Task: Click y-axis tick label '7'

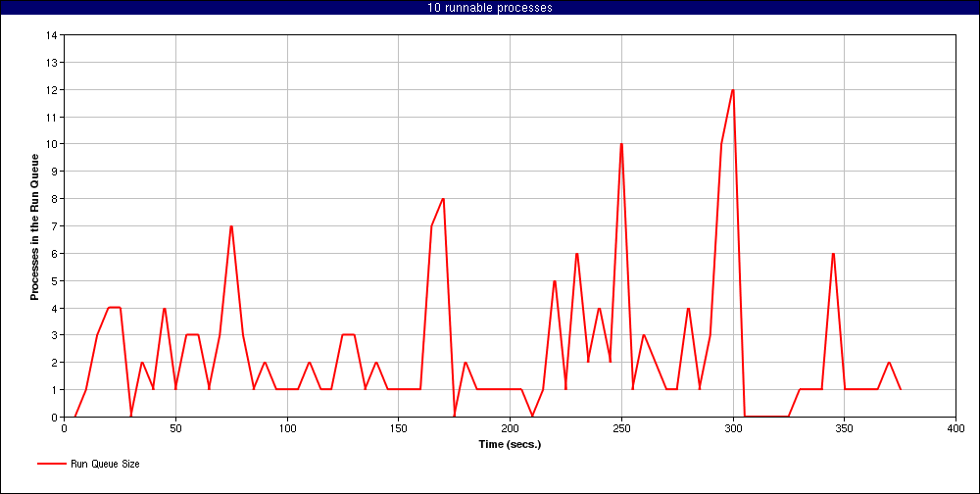Action: tap(54, 225)
